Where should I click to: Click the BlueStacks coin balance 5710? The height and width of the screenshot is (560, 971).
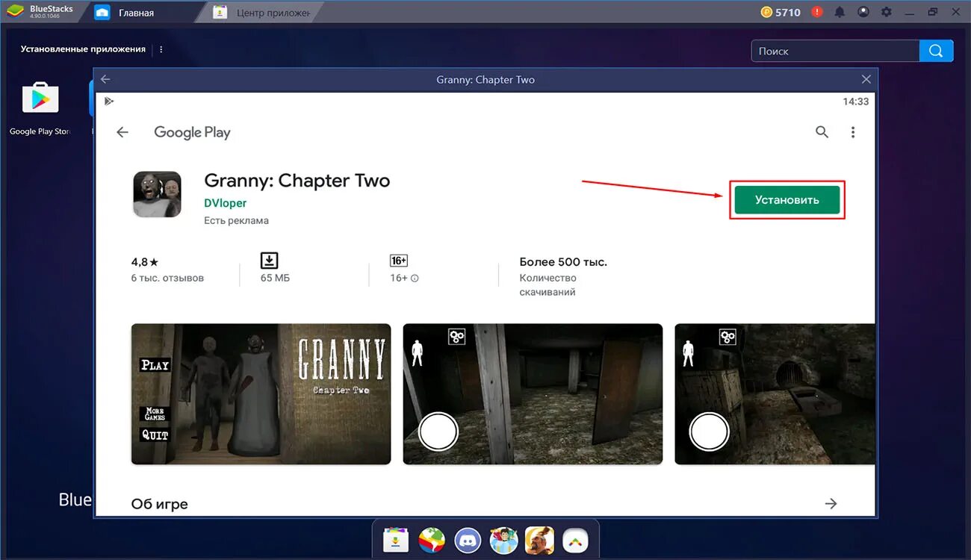(x=781, y=12)
